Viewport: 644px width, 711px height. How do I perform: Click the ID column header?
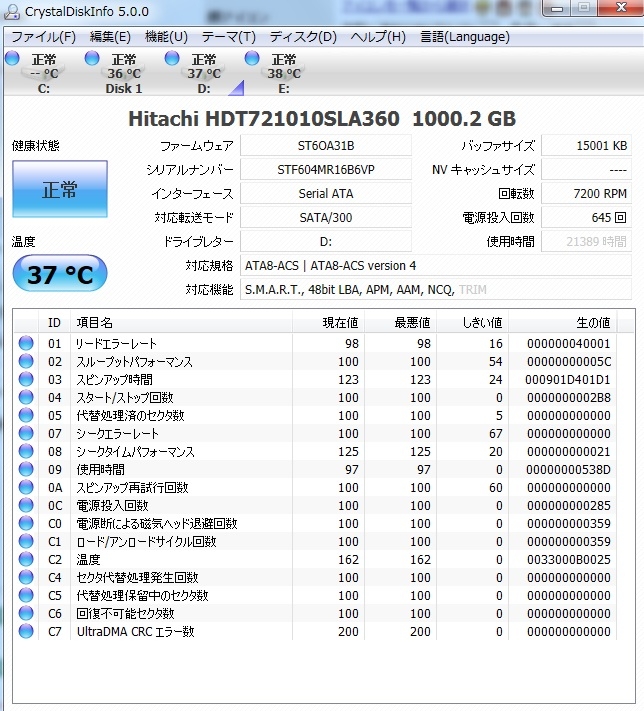[x=54, y=323]
